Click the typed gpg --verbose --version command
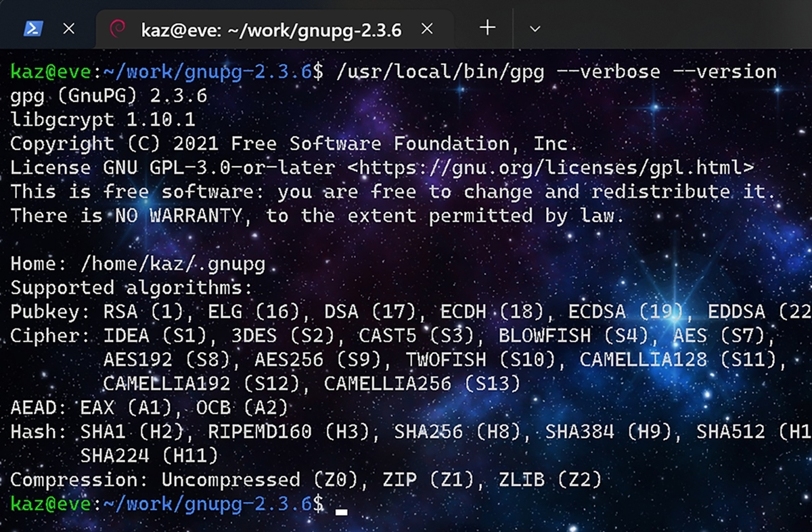Viewport: 812px width, 532px height. point(556,72)
